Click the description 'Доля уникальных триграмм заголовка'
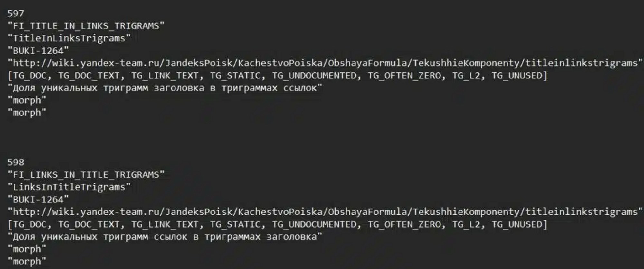644x269 pixels. [x=109, y=88]
